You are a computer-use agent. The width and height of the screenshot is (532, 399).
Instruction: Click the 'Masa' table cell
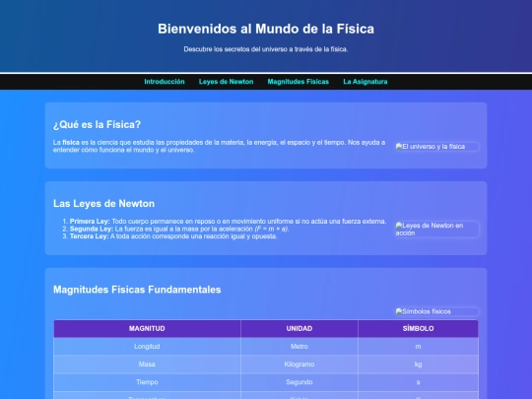147,365
